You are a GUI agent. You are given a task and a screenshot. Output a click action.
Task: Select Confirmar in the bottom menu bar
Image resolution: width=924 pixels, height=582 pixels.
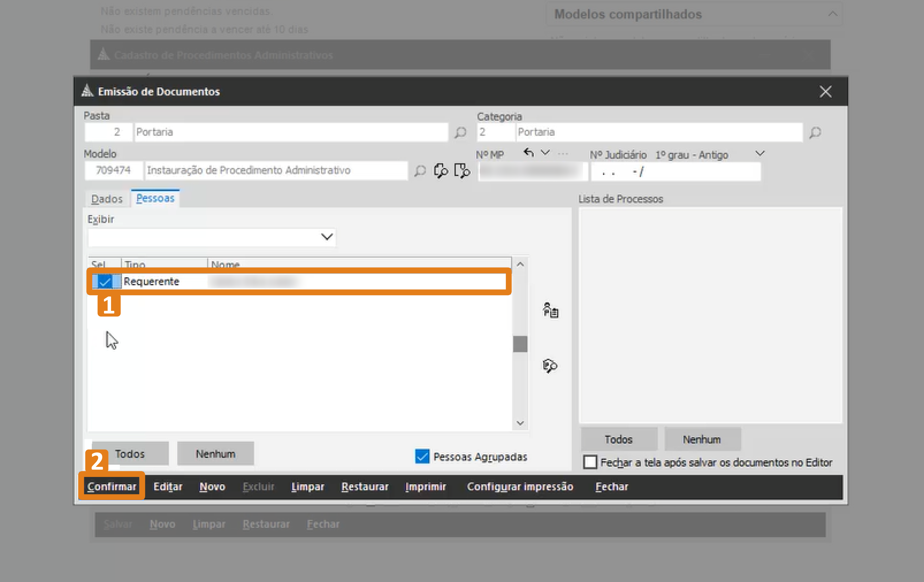pos(112,486)
